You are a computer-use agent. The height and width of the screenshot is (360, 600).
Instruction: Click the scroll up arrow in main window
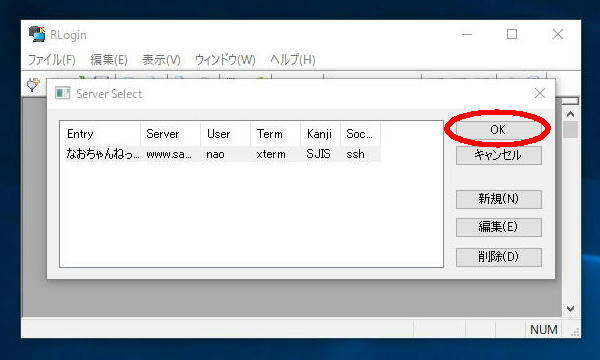point(571,114)
